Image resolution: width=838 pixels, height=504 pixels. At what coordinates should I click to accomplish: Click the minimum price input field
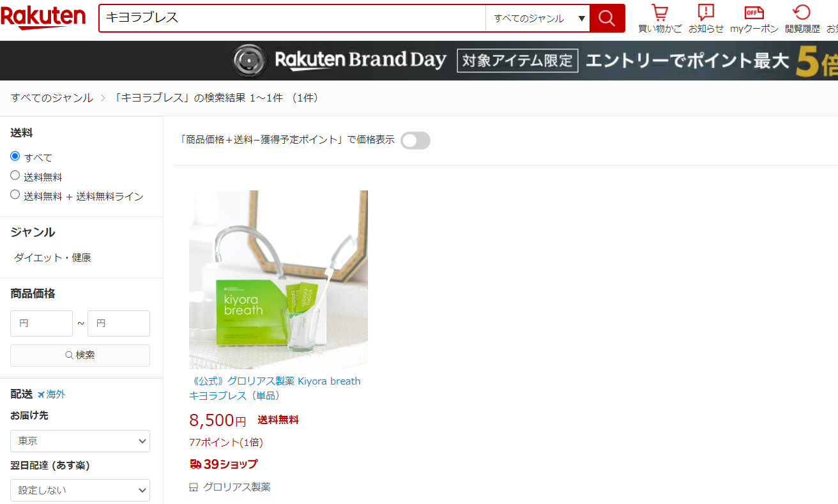42,323
